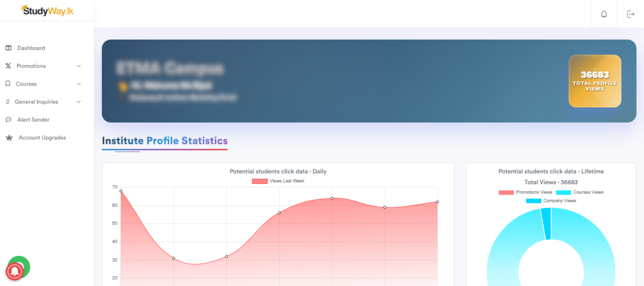Open notifications using the bell icon
This screenshot has width=644, height=286.
604,14
